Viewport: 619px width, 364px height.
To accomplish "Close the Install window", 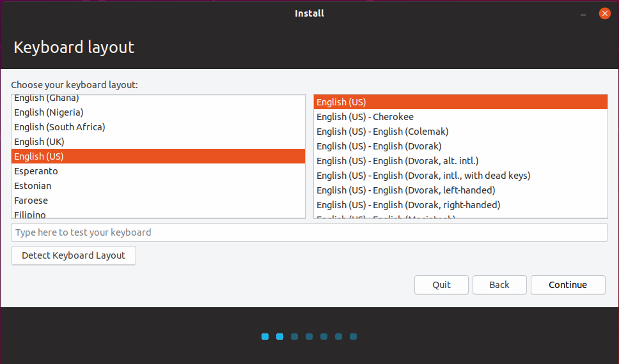I will pos(604,13).
